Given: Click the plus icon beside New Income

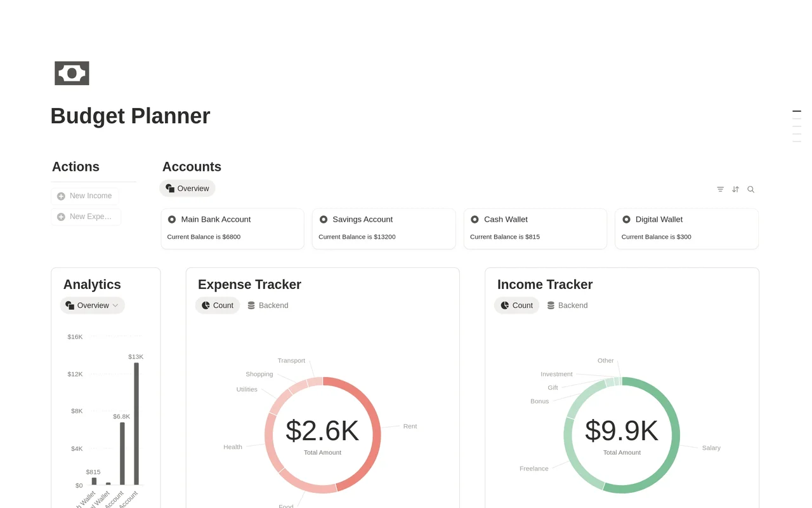Looking at the screenshot, I should 61,196.
